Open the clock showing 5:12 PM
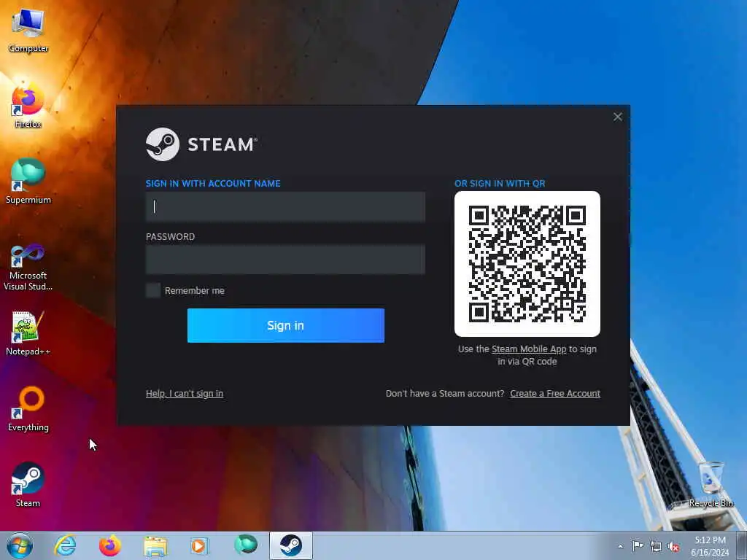Image resolution: width=747 pixels, height=560 pixels. coord(710,545)
